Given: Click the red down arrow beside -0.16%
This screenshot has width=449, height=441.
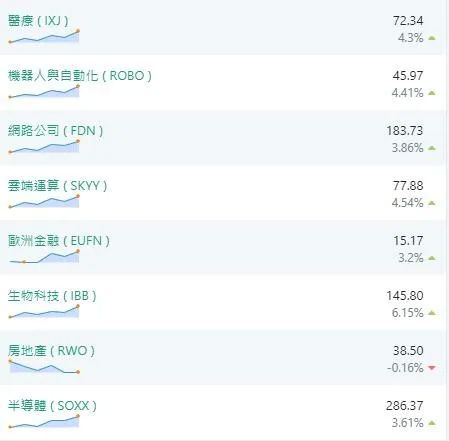Looking at the screenshot, I should (432, 368).
